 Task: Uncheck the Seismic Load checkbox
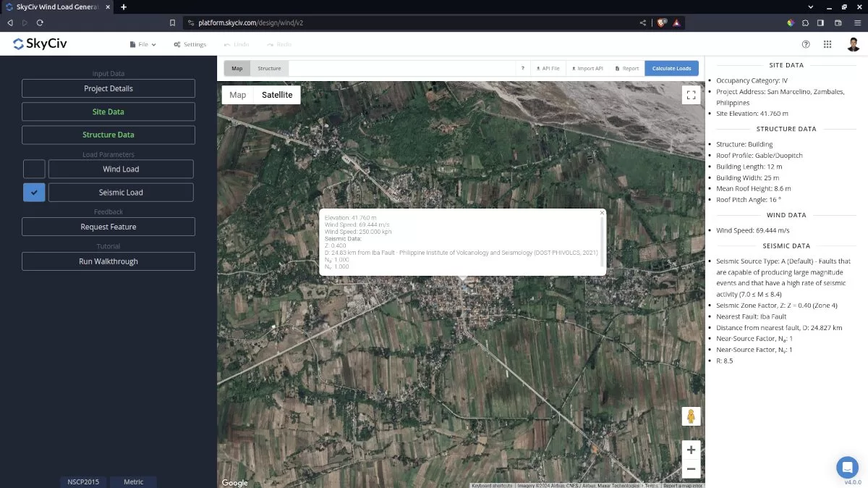tap(33, 192)
